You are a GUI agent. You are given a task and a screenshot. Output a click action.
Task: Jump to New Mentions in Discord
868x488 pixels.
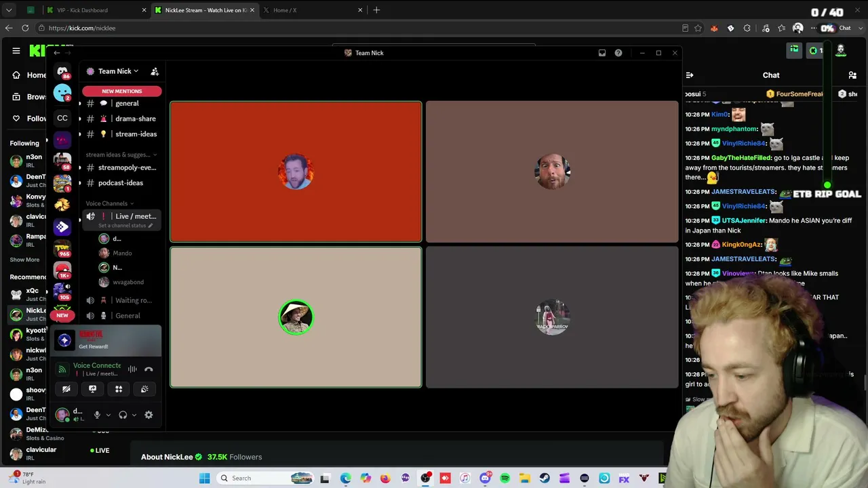coord(122,91)
